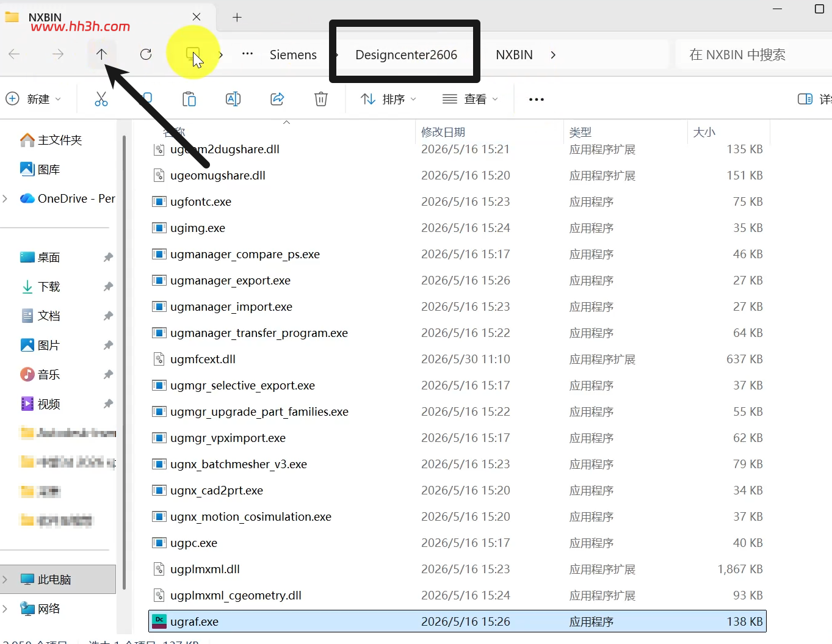Select file ugmfcext.dll
This screenshot has width=832, height=644.
457,359
